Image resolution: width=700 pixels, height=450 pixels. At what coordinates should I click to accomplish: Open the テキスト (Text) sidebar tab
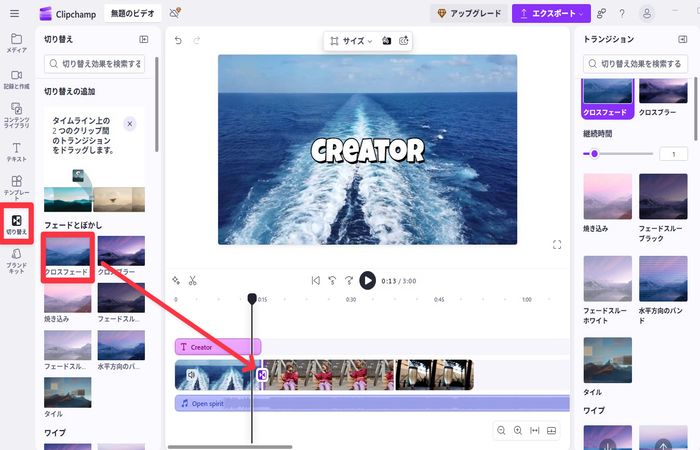point(16,151)
